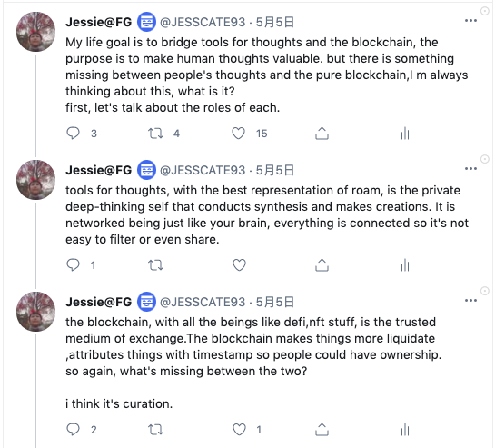Open the avatar photo on the third tweet

click(35, 312)
